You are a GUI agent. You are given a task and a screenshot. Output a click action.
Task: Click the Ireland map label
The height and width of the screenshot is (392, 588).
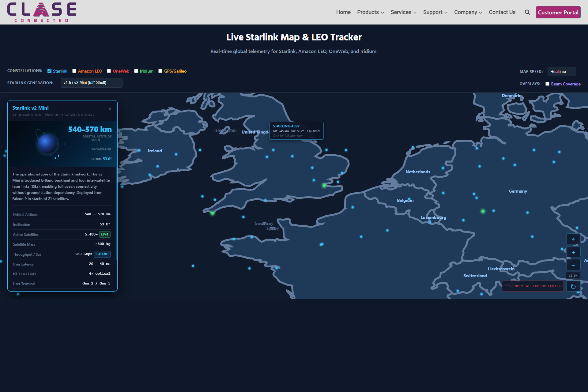pyautogui.click(x=155, y=151)
